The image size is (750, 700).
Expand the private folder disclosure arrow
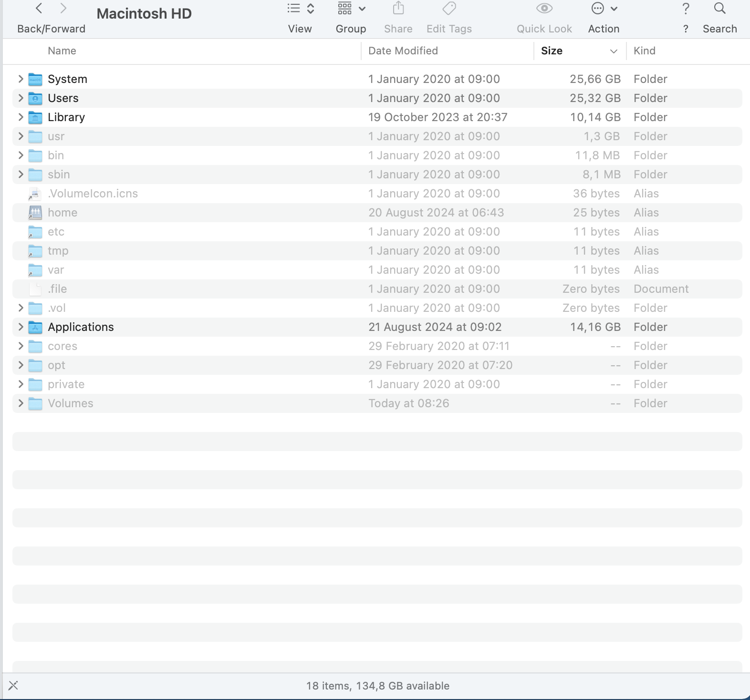pos(21,384)
